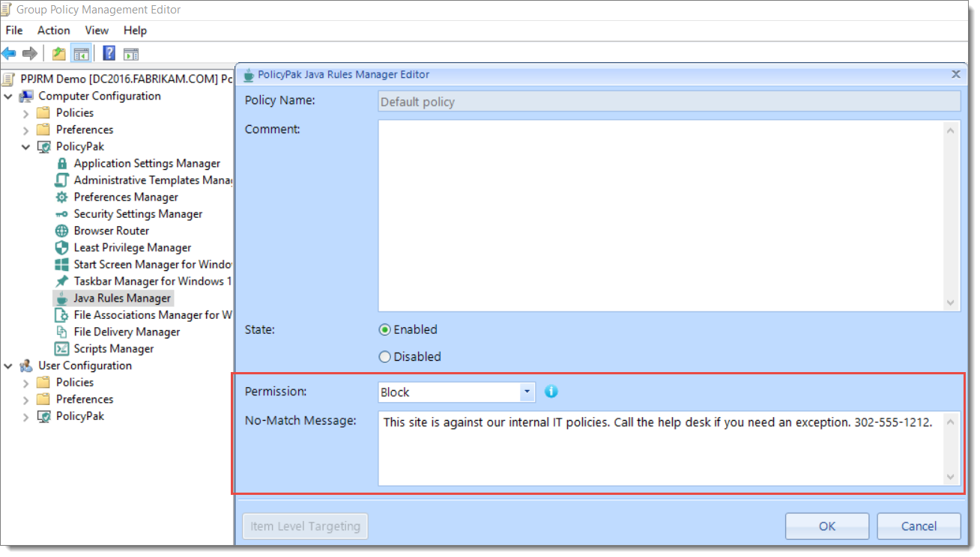Select File Delivery Manager in the tree
The width and height of the screenshot is (980, 557).
[127, 332]
